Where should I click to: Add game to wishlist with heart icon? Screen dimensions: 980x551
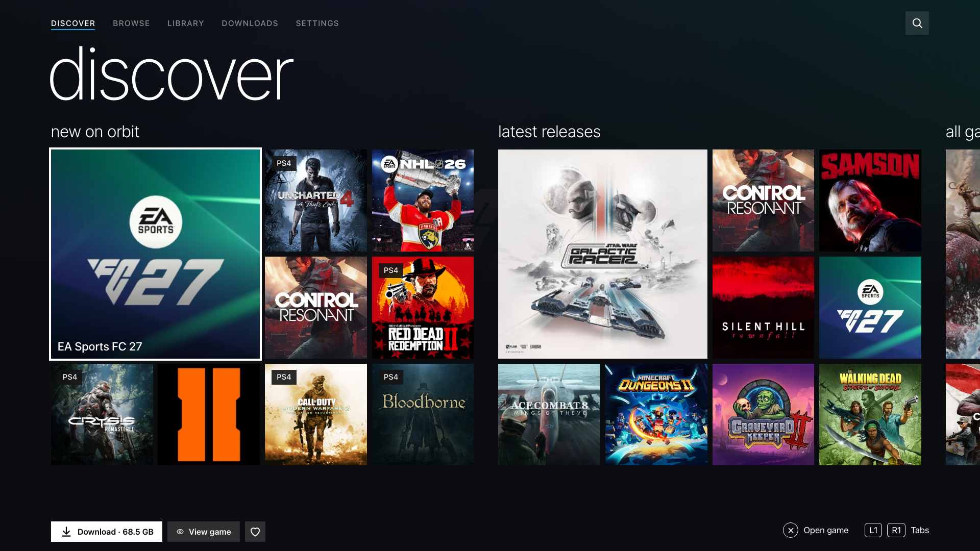255,532
